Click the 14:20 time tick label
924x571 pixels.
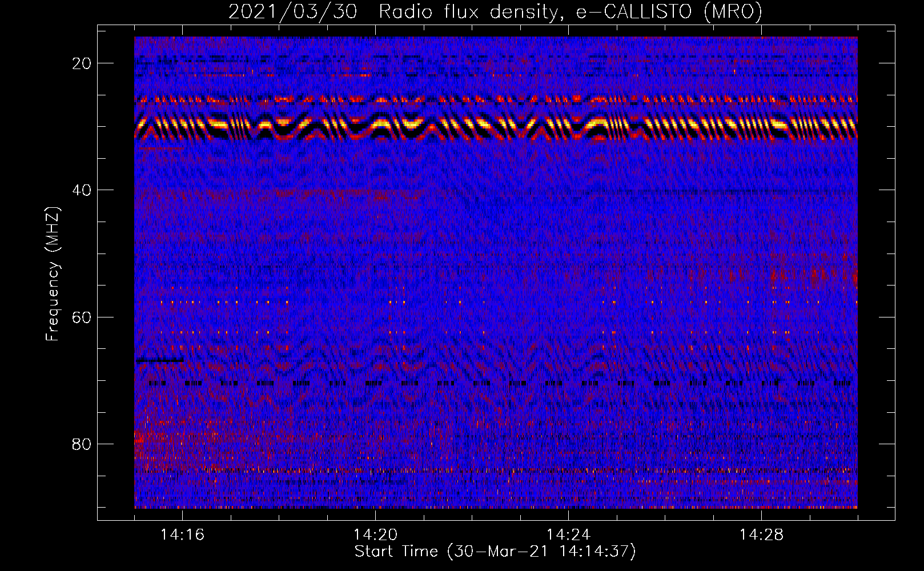coord(375,534)
